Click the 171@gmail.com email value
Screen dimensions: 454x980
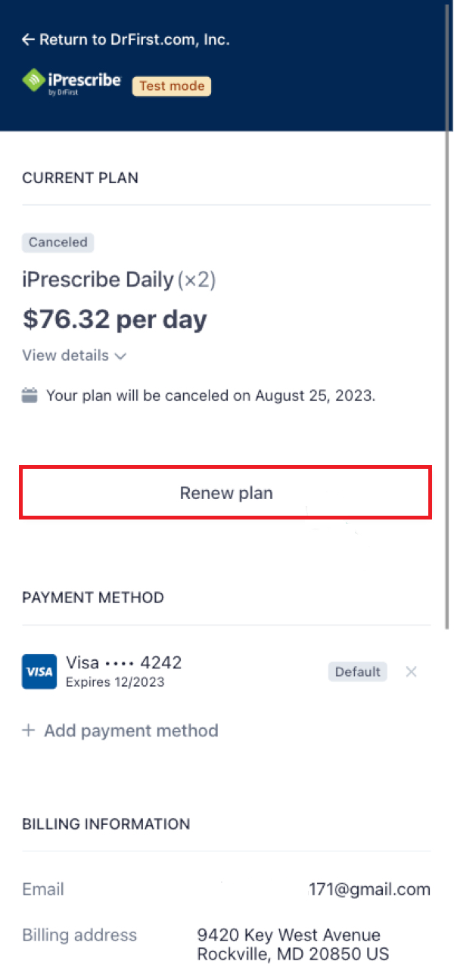click(x=369, y=889)
